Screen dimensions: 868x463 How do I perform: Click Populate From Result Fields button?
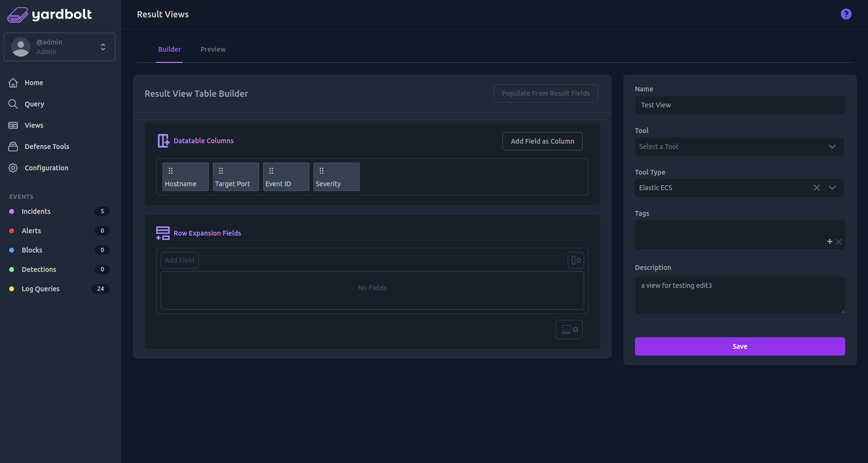(x=545, y=93)
